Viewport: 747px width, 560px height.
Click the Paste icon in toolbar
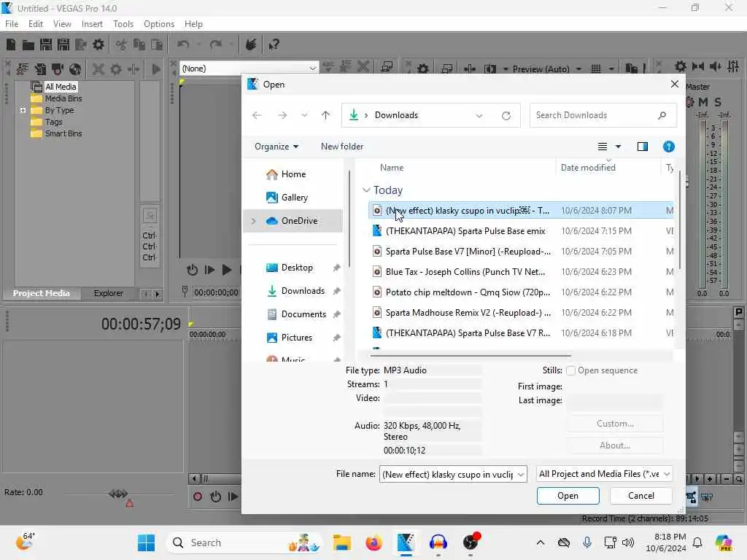tap(156, 44)
